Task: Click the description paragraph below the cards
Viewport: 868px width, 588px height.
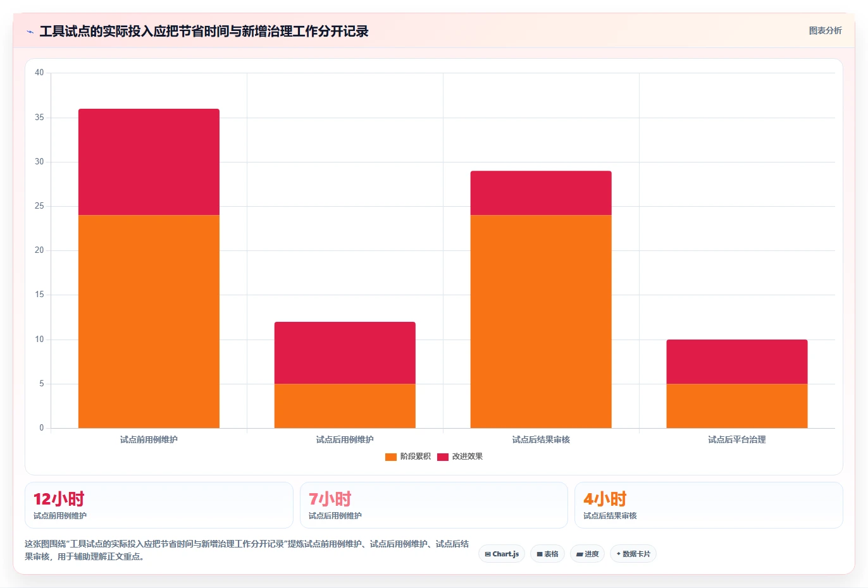Action: [x=247, y=550]
